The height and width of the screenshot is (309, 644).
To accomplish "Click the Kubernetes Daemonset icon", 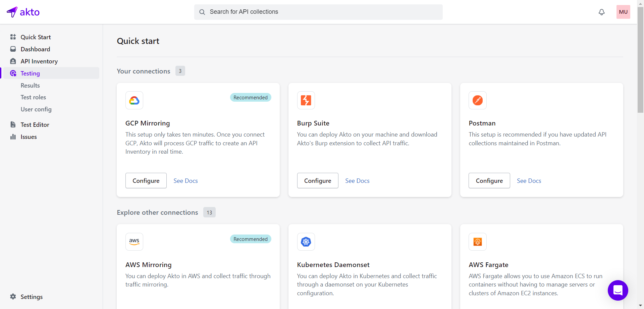I will [x=306, y=242].
